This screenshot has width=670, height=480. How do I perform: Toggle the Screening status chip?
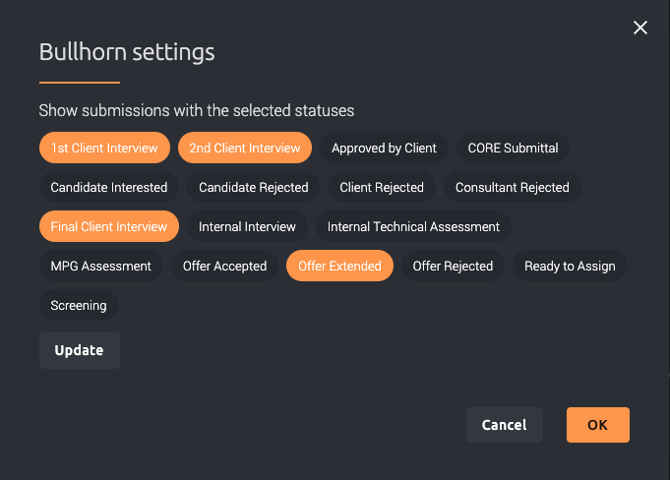[x=79, y=305]
